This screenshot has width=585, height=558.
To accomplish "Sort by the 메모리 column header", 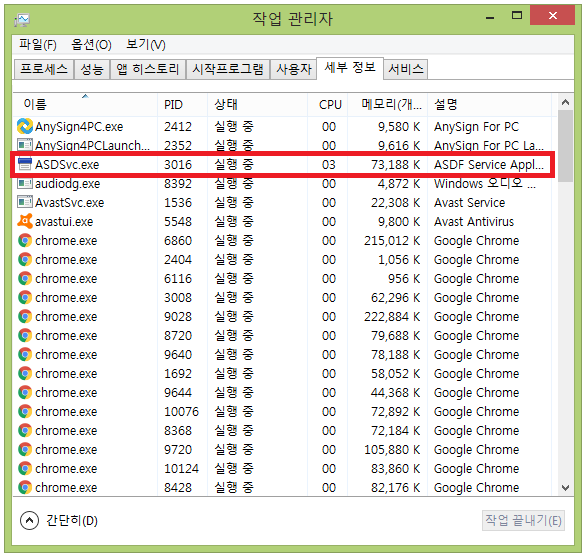I will (x=387, y=104).
